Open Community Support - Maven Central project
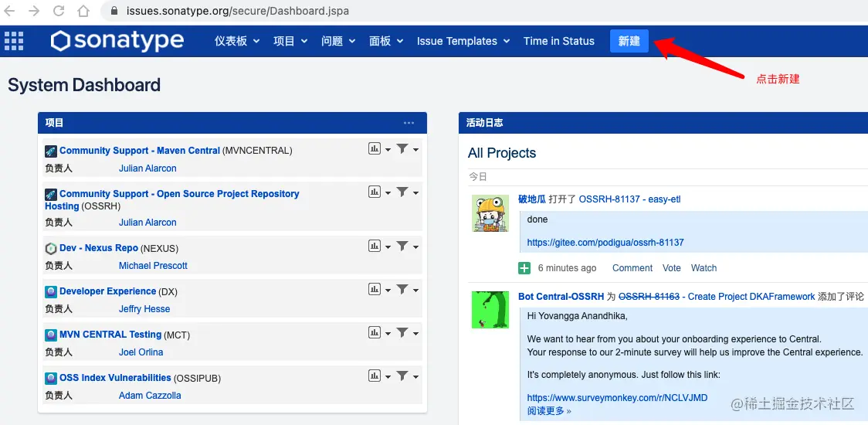The width and height of the screenshot is (868, 425). click(x=140, y=151)
